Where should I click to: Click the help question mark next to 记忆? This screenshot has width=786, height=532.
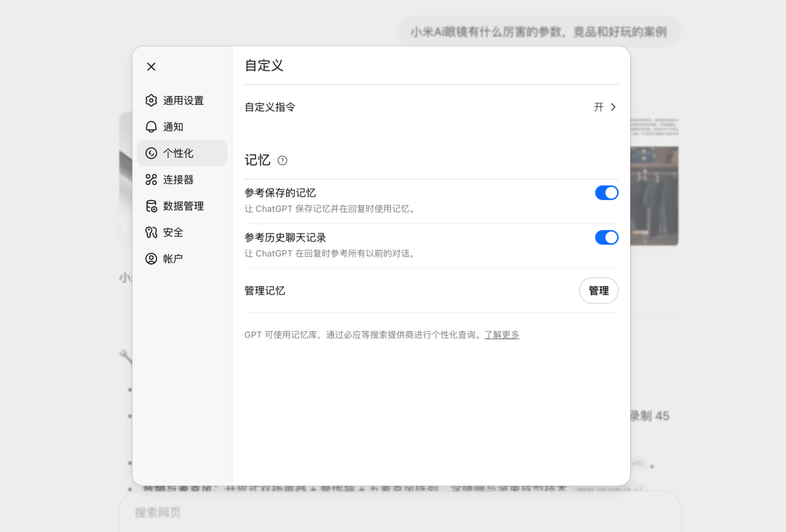[282, 160]
